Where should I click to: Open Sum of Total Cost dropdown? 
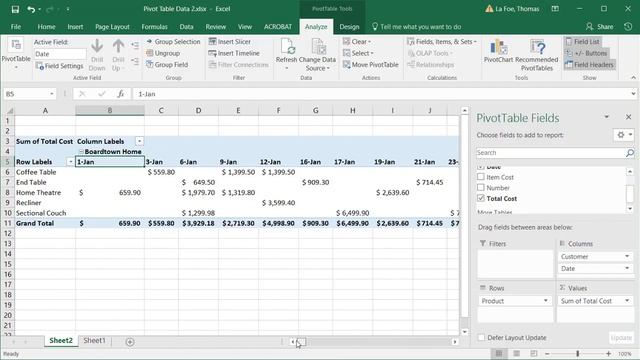coord(627,301)
